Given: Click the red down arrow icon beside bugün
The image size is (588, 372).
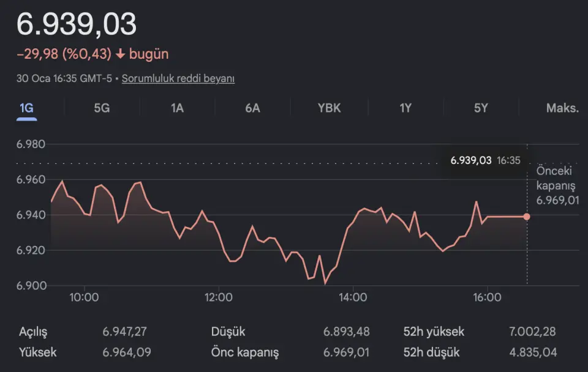Looking at the screenshot, I should tap(120, 54).
